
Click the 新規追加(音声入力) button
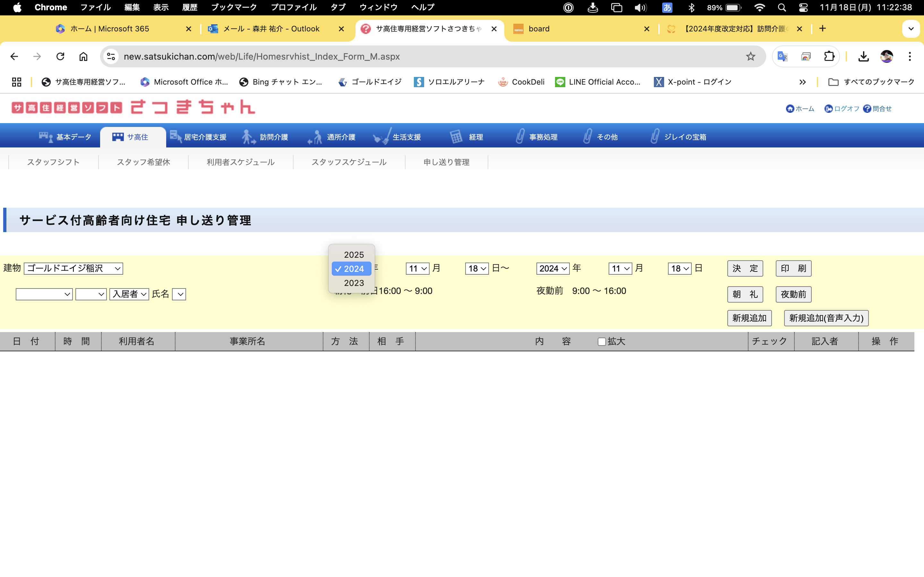click(826, 318)
